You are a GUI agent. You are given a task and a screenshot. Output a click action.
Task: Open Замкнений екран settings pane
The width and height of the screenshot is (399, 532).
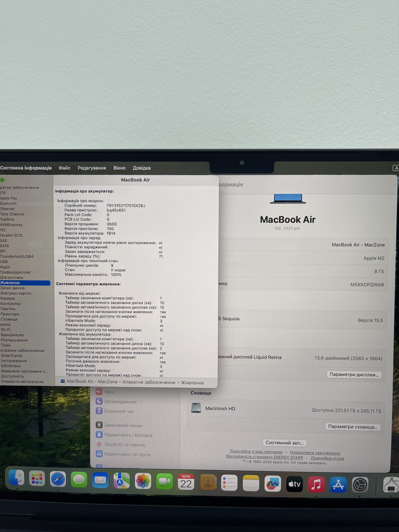[119, 425]
